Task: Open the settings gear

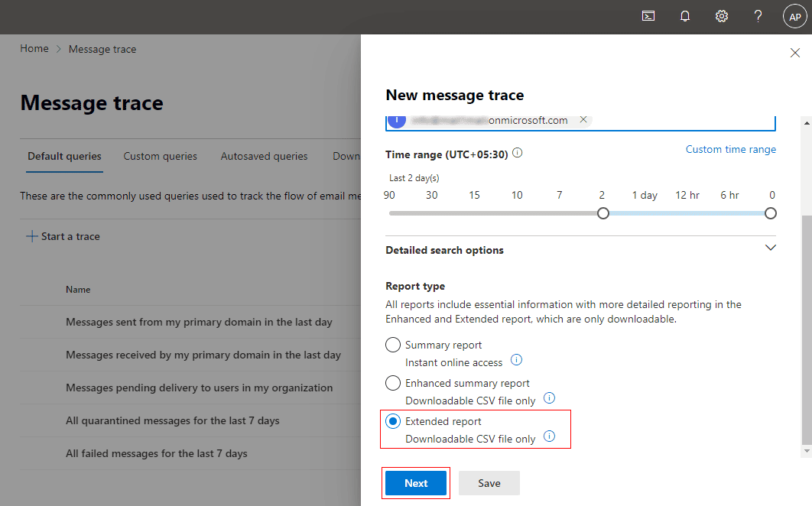Action: coord(721,16)
